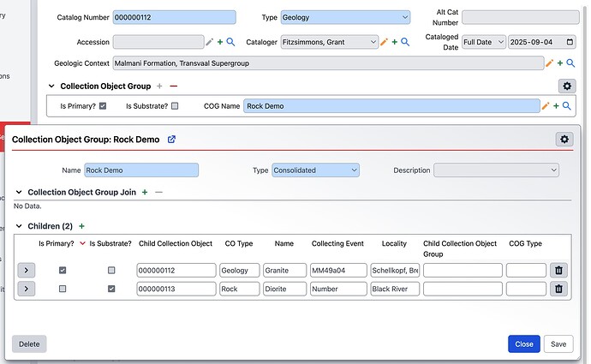Image resolution: width=591 pixels, height=364 pixels.
Task: Open Rock Demo record in new tab icon
Action: 171,140
